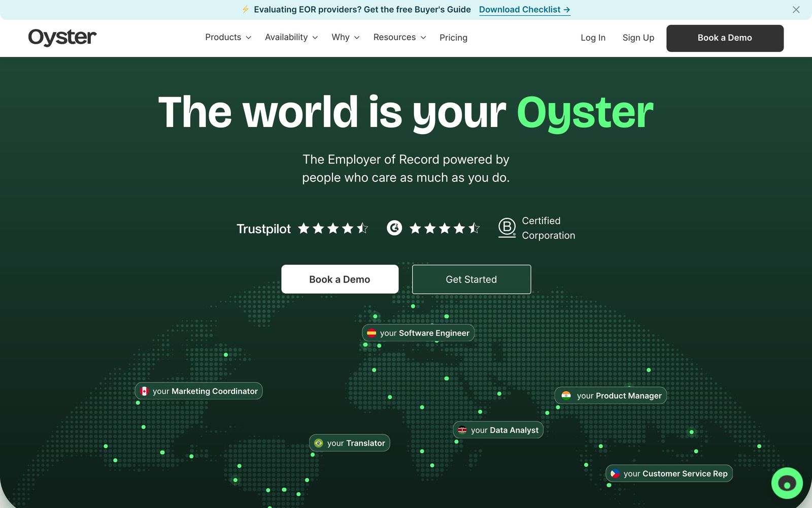Click the India flag on Product Manager tag
The image size is (812, 508).
(x=566, y=395)
